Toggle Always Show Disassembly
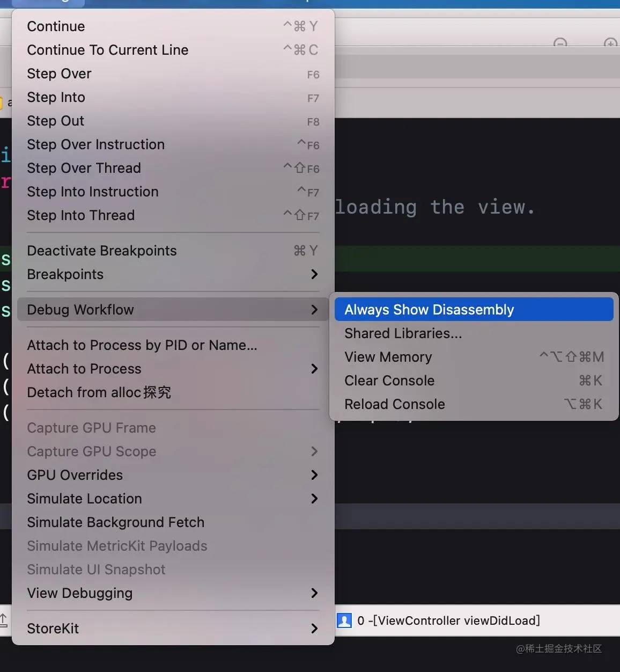 (x=474, y=310)
